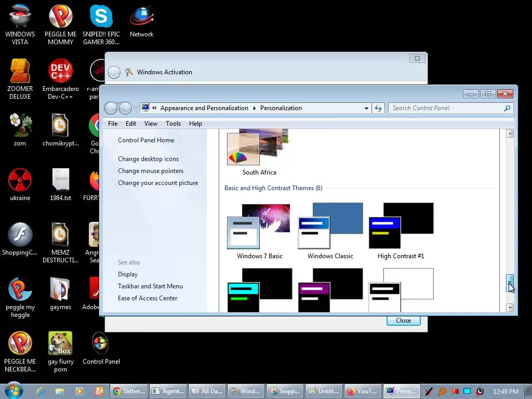Apply the Windows Classic theme
Screen dimensions: 532x399
click(330, 231)
